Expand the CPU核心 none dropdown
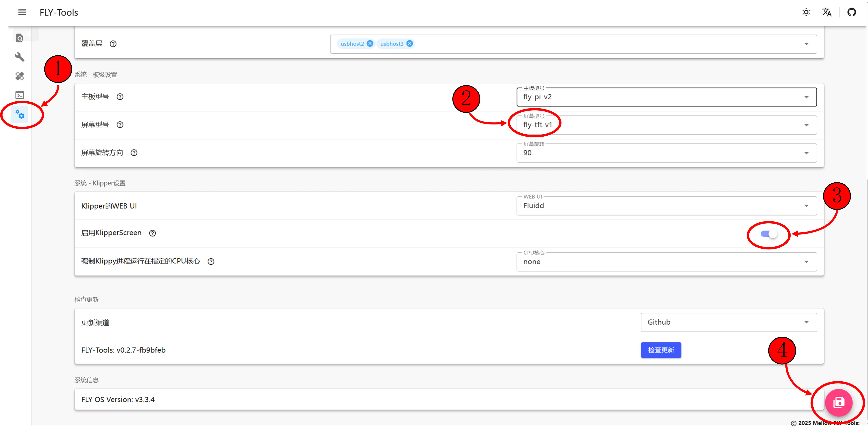 click(x=666, y=262)
